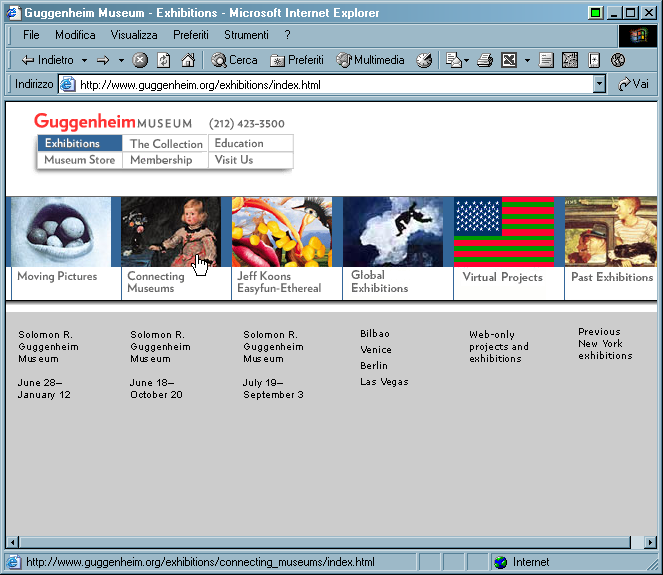Open the File menu

pos(31,35)
